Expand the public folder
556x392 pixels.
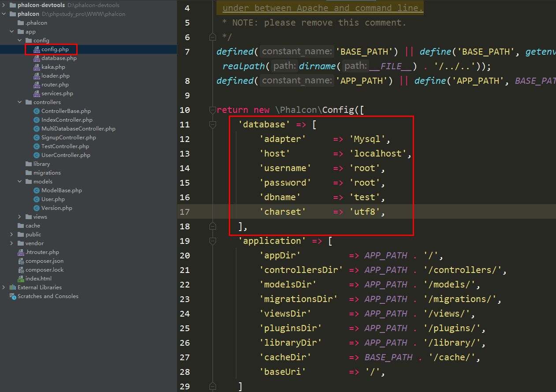(12, 235)
